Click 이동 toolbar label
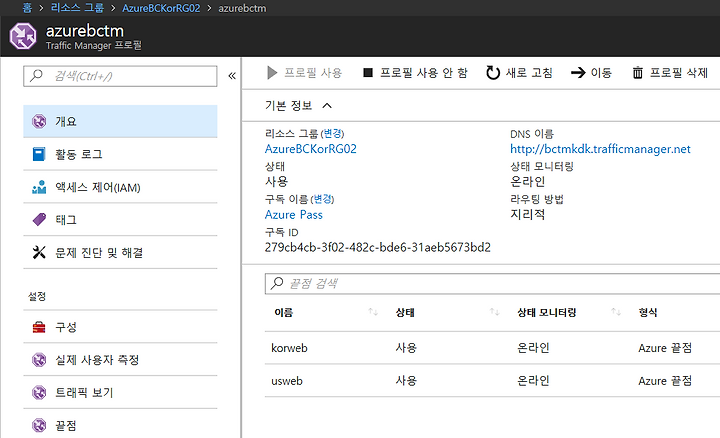Image resolution: width=720 pixels, height=438 pixels. [601, 73]
